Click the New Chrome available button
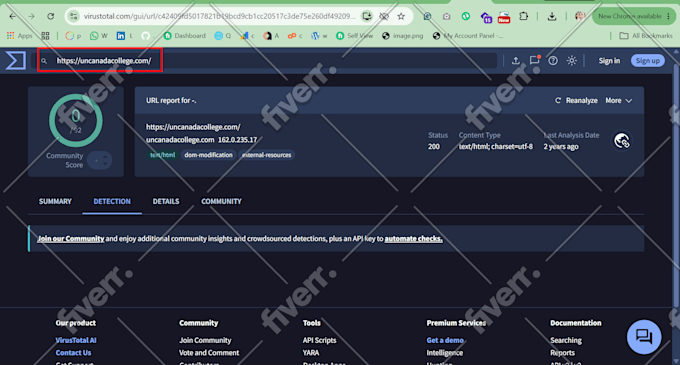Screen dimensions: 680x365 click(634, 16)
